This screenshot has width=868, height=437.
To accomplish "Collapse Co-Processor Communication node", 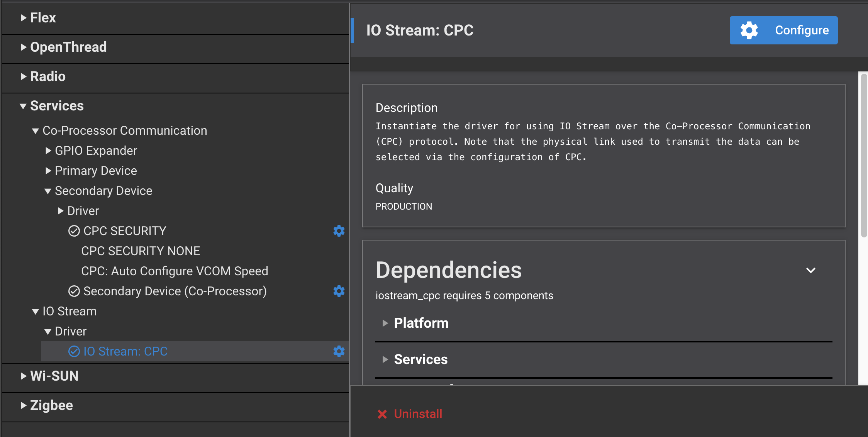I will [36, 131].
